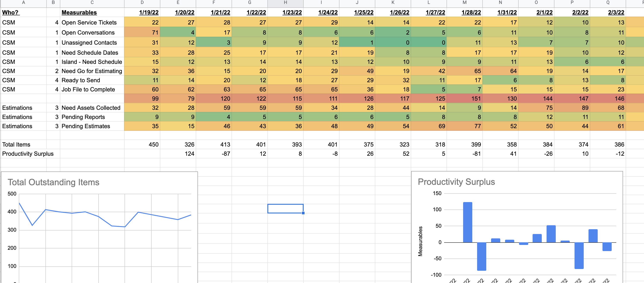The height and width of the screenshot is (283, 644).
Task: Click the 'Measurables' vertical axis label
Action: pyautogui.click(x=420, y=241)
